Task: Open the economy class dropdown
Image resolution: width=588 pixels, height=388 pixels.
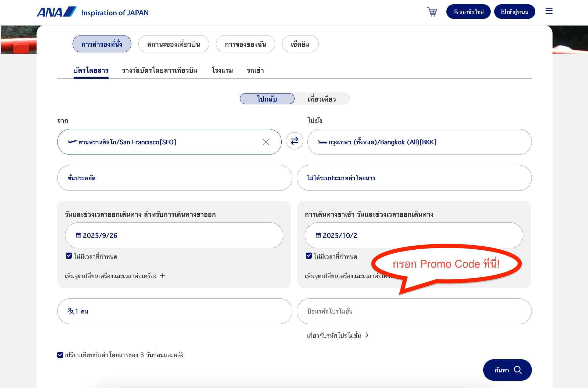Action: point(174,178)
